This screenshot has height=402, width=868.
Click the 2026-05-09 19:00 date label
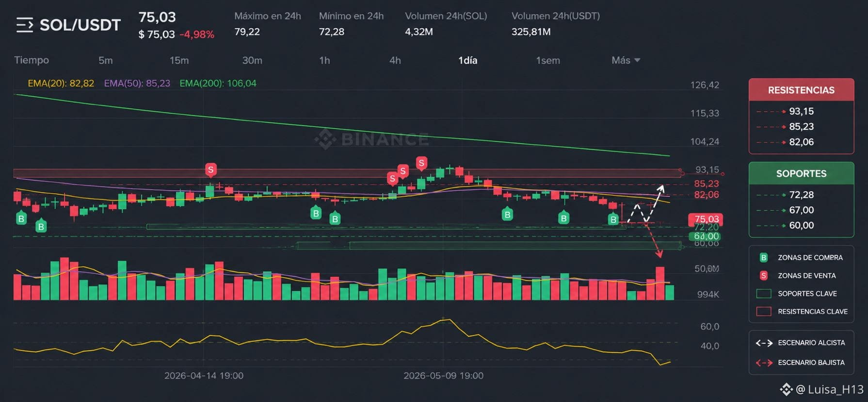(x=443, y=376)
